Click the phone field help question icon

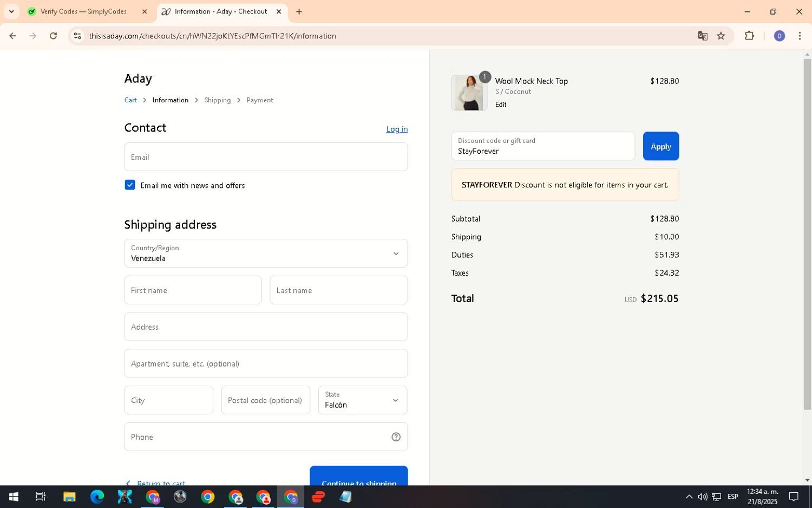tap(396, 437)
